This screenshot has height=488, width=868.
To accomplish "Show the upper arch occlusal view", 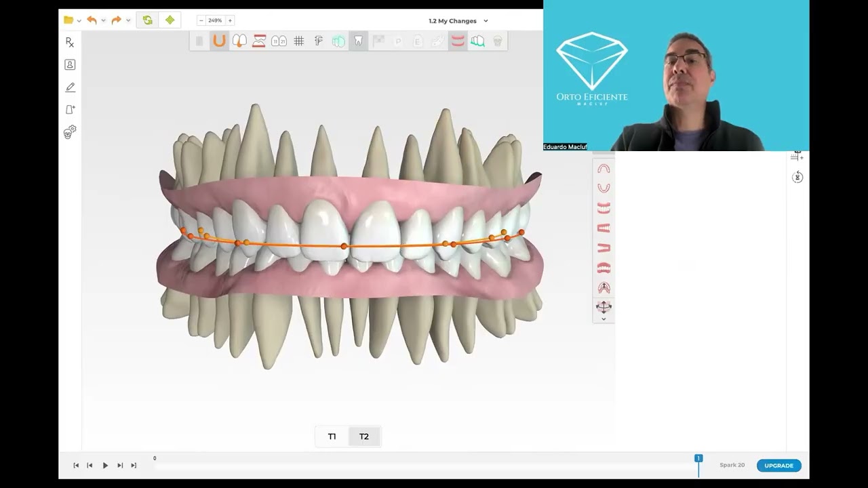I will click(604, 169).
